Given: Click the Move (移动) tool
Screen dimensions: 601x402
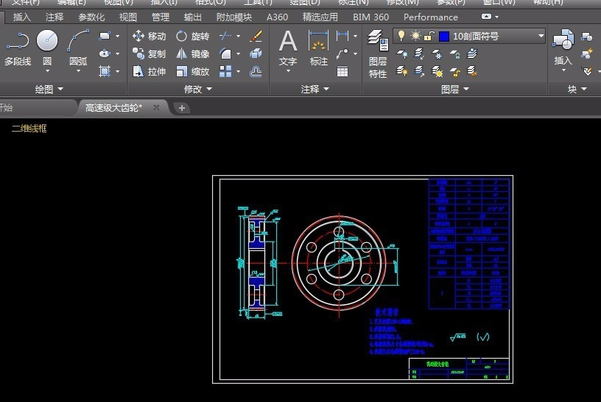Looking at the screenshot, I should point(149,36).
